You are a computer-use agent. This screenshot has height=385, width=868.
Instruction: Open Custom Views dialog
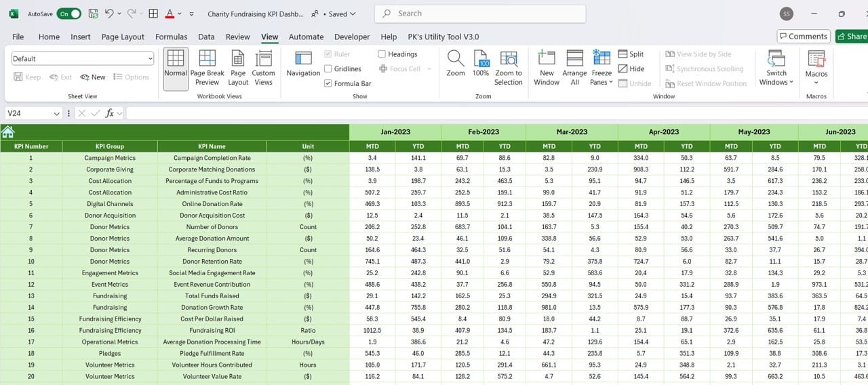coord(263,68)
